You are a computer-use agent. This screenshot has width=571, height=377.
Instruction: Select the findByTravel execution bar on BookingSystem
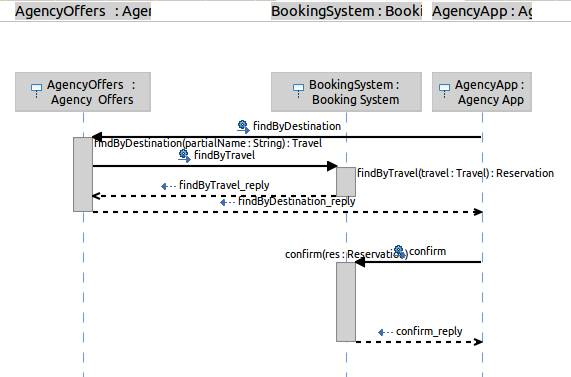[346, 182]
